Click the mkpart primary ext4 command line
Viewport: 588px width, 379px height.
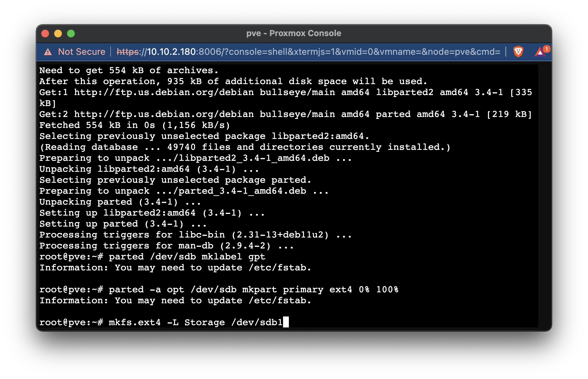219,289
